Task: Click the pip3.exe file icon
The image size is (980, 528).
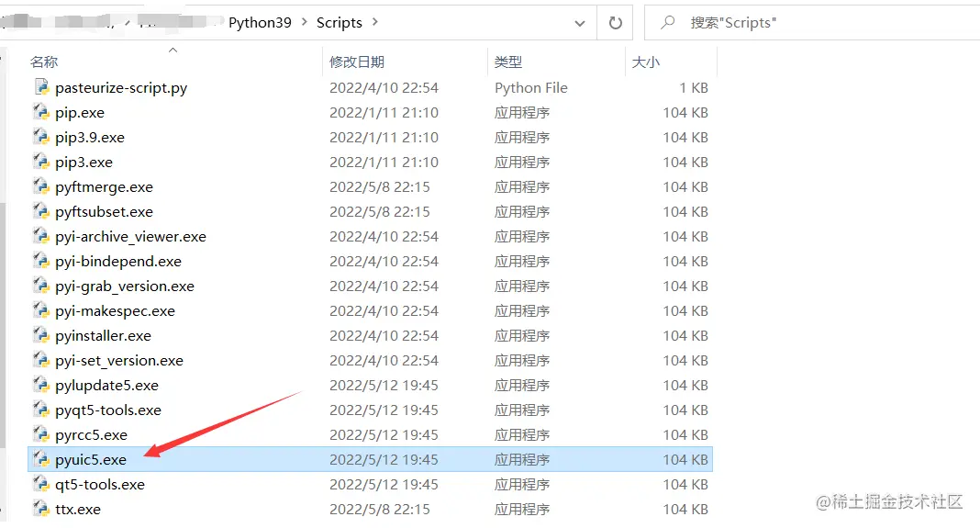Action: tap(41, 162)
